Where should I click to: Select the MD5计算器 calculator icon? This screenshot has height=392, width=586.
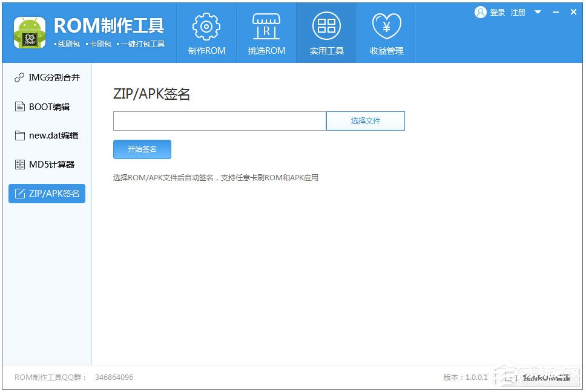pyautogui.click(x=18, y=165)
